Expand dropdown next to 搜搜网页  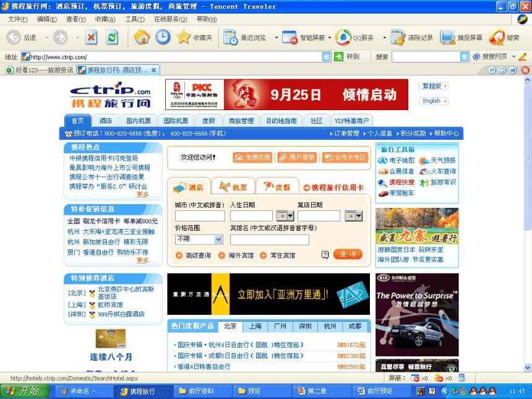tap(513, 57)
